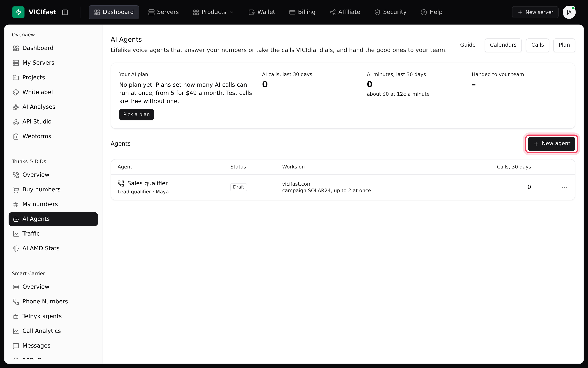Viewport: 588px width, 368px height.
Task: Click the Plan button
Action: point(564,45)
